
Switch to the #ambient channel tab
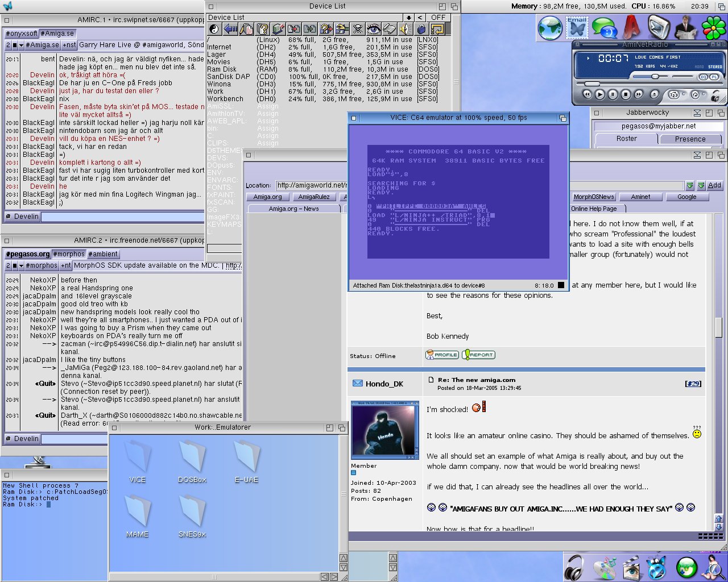click(x=102, y=254)
